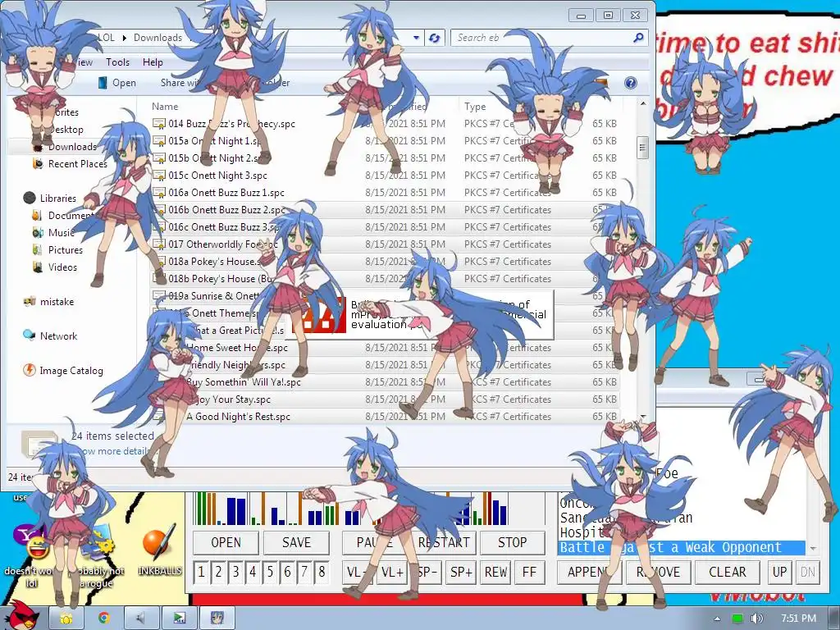Screen dimensions: 840x630
Task: Click the Libraries icon in the navigation pane
Action: click(30, 199)
